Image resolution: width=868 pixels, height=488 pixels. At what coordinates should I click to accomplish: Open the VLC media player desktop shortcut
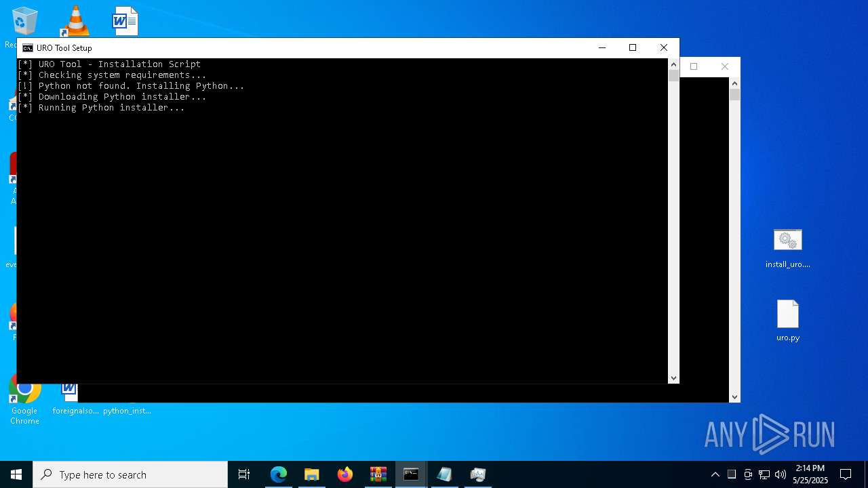click(x=75, y=21)
